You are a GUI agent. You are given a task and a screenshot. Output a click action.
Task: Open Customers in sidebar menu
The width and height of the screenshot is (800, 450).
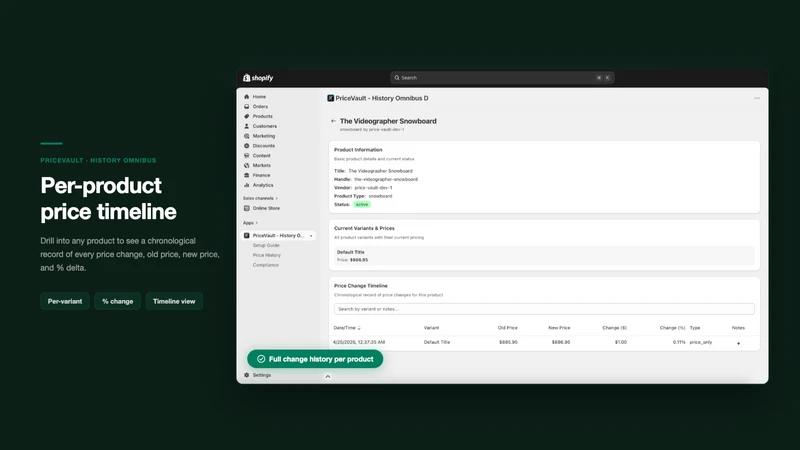(x=265, y=126)
